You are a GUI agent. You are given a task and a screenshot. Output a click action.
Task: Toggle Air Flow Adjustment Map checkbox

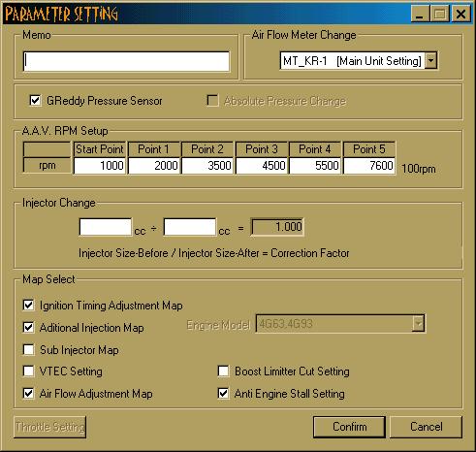[28, 393]
